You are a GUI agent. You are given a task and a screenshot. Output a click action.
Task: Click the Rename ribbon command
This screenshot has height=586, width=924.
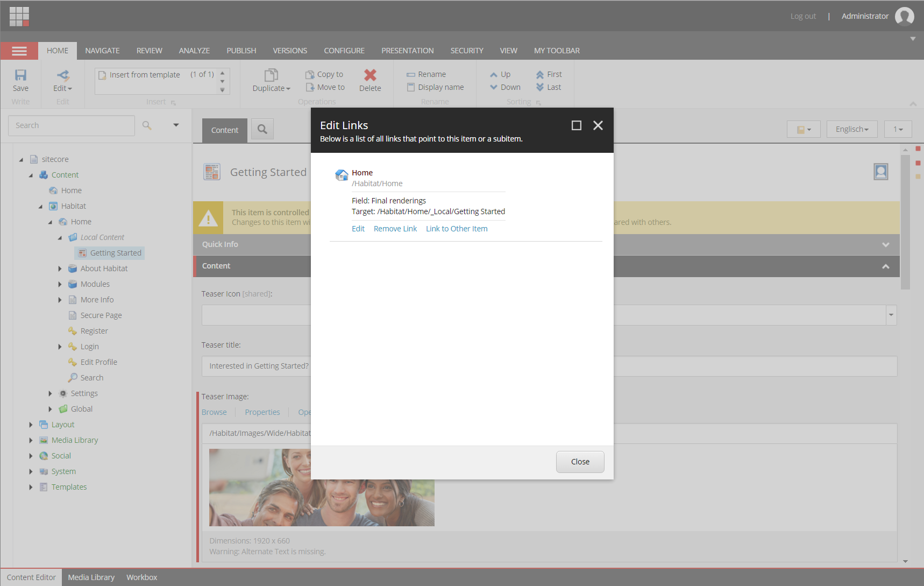[427, 74]
